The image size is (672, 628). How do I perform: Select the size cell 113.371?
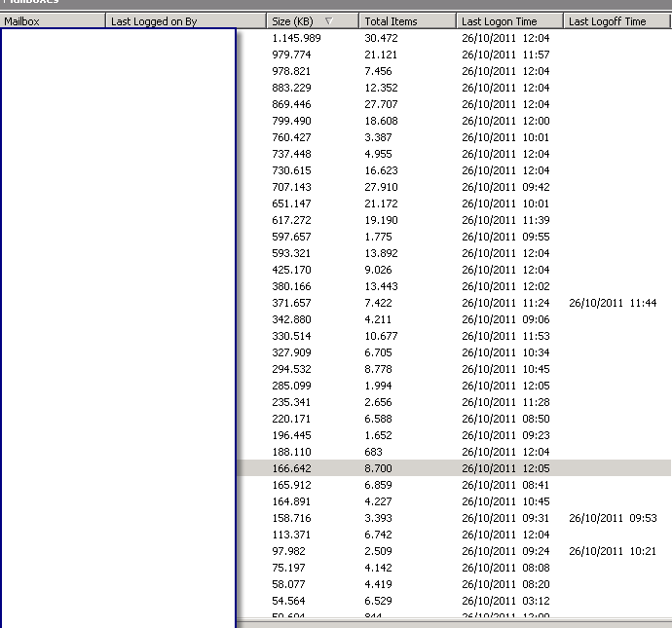tap(291, 536)
